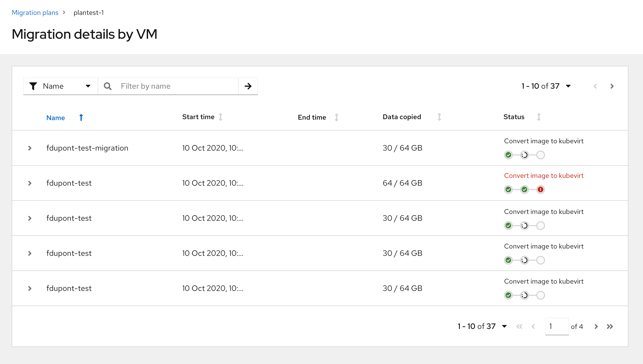Sort by End time column
Viewport: 643px width, 364px height.
point(312,117)
